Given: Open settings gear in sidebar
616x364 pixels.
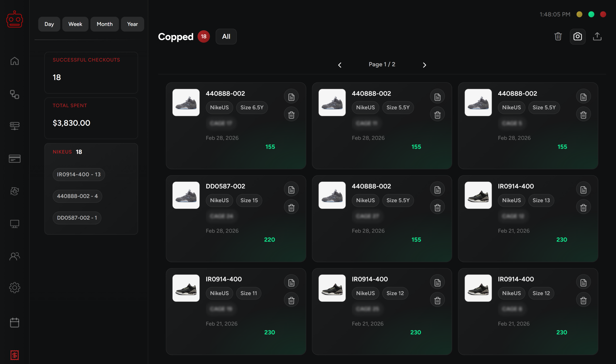Looking at the screenshot, I should coord(14,287).
